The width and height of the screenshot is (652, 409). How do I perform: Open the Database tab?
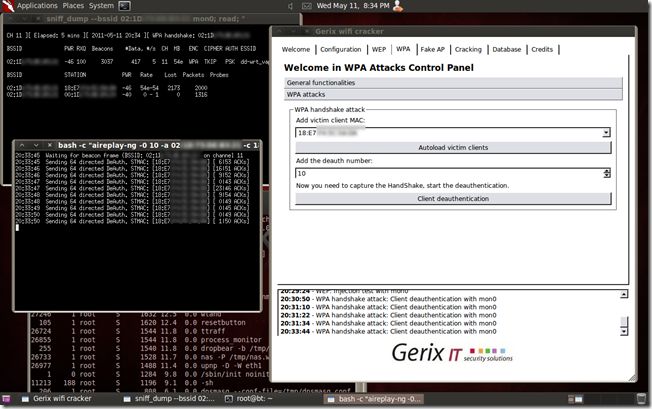coord(506,49)
